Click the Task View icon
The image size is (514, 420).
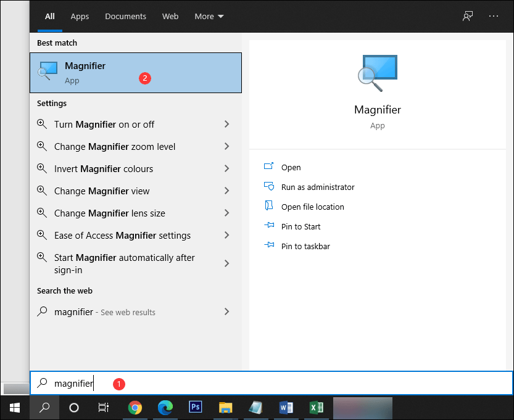pyautogui.click(x=103, y=408)
